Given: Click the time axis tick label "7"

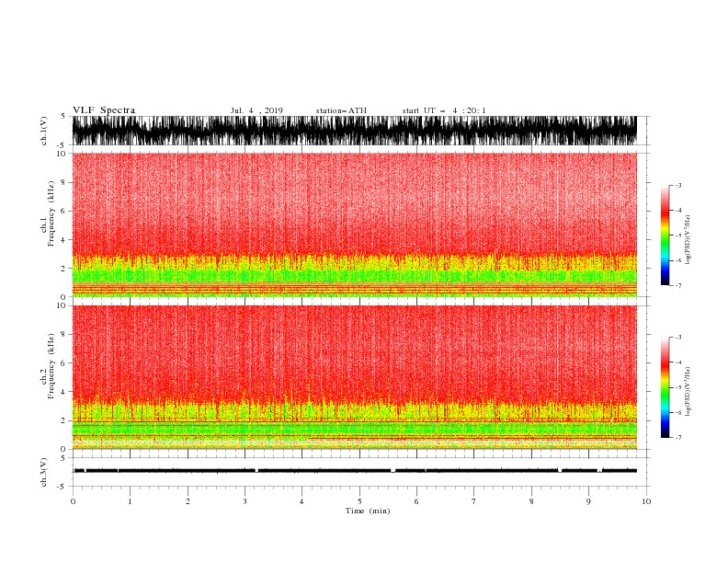Looking at the screenshot, I should [474, 501].
